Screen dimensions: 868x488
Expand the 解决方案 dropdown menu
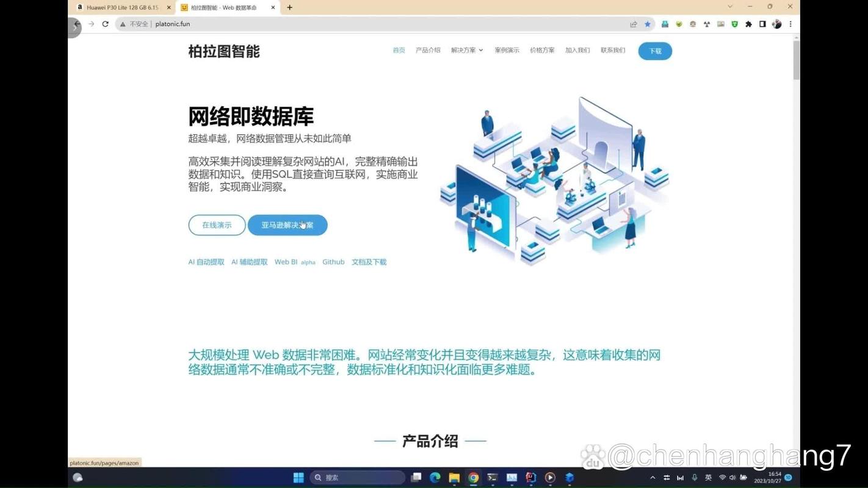click(467, 51)
